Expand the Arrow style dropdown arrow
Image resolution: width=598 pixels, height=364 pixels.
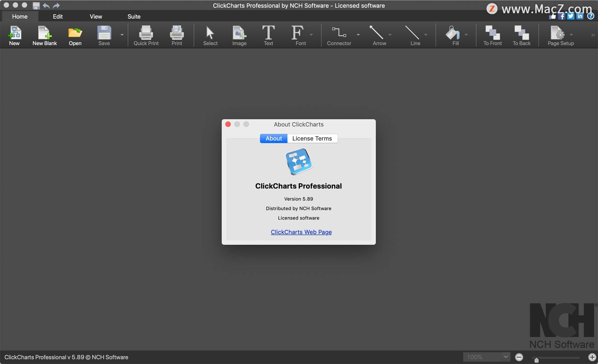coord(390,35)
